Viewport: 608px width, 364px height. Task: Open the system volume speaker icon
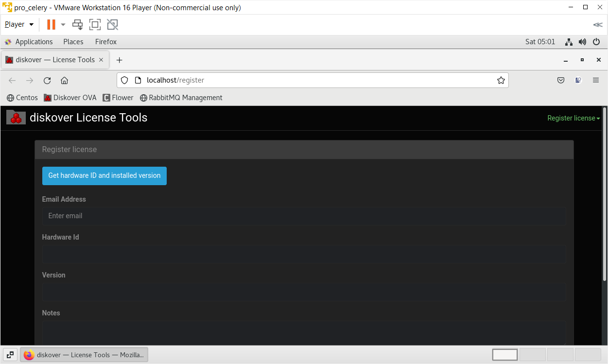click(x=582, y=42)
